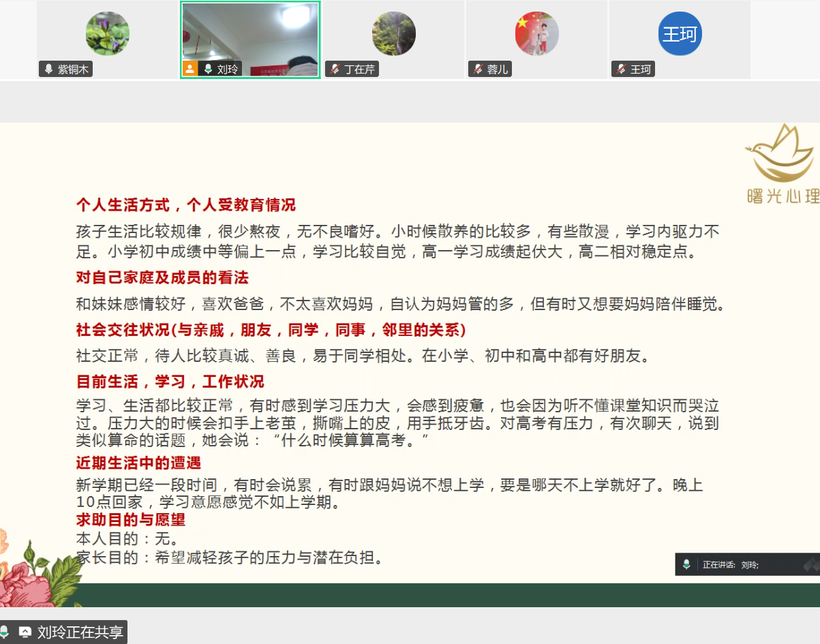Click the 丁在芹 name label
820x644 pixels.
click(359, 70)
